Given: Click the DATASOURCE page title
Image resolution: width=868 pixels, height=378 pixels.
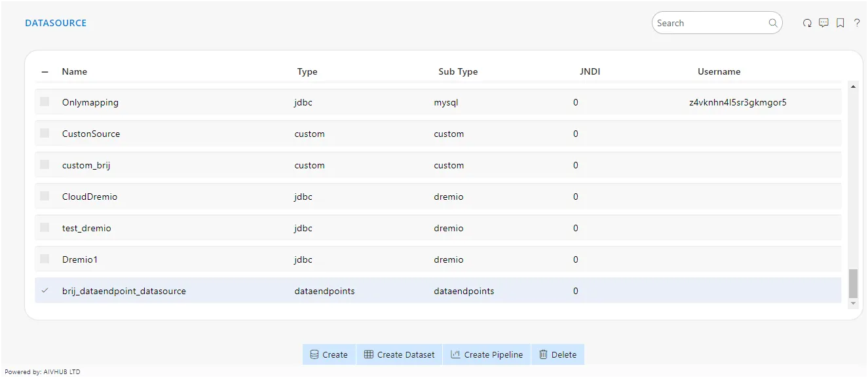Looking at the screenshot, I should coord(56,23).
